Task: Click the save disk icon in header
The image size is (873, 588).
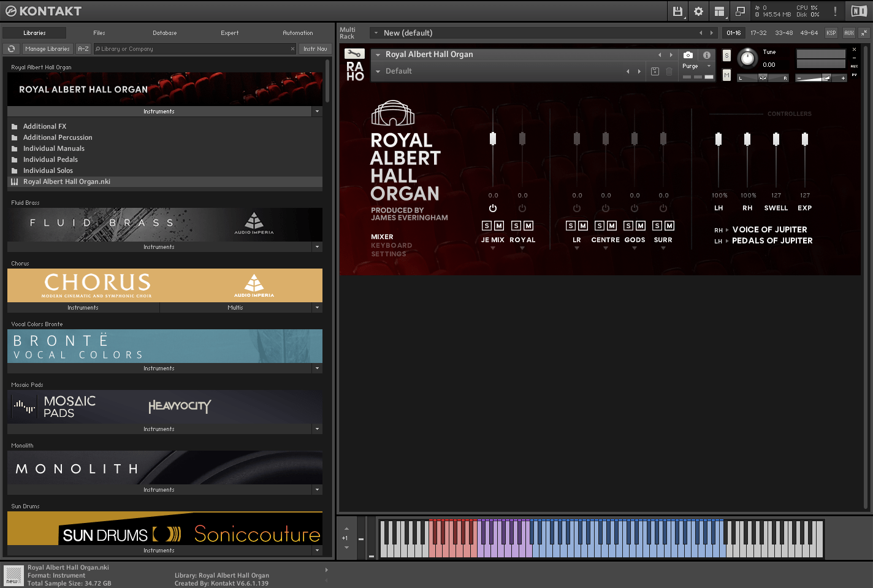Action: pos(677,11)
